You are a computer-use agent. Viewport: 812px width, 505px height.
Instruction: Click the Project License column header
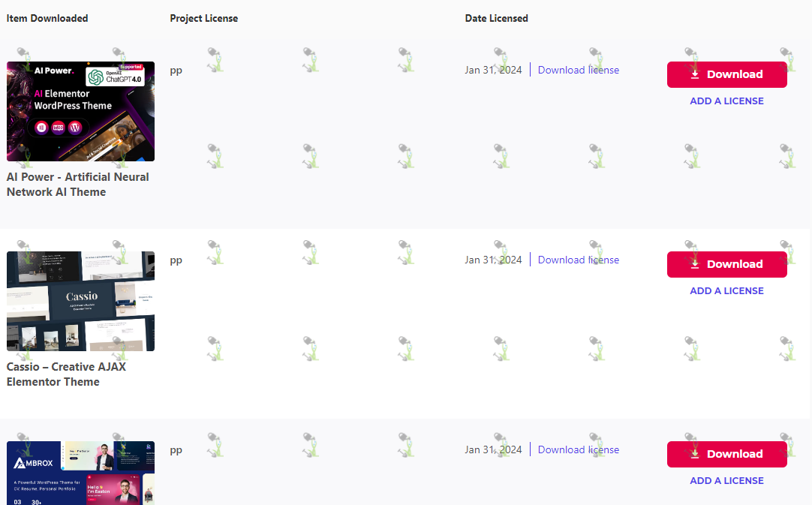click(204, 18)
